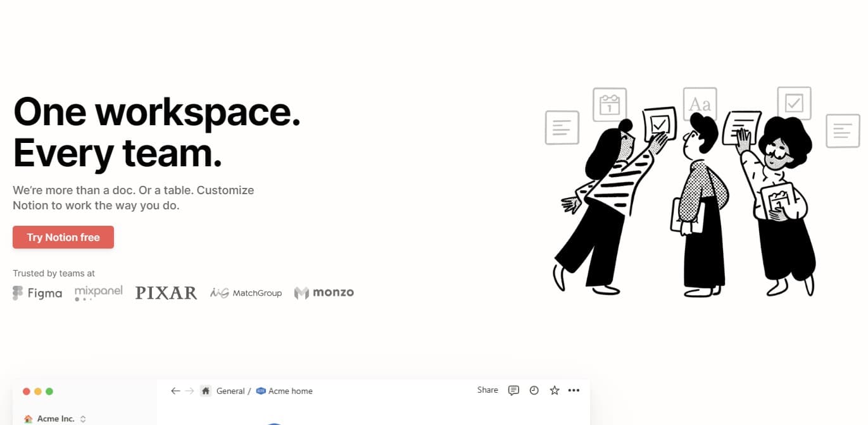Screen dimensions: 868x425
Task: Open the comments speech bubble icon
Action: [513, 390]
